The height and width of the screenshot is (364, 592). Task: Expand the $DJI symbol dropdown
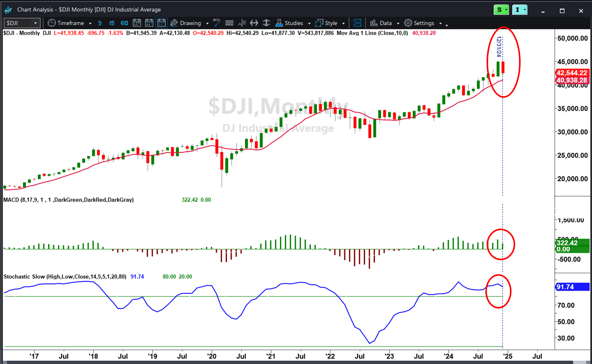(36, 23)
